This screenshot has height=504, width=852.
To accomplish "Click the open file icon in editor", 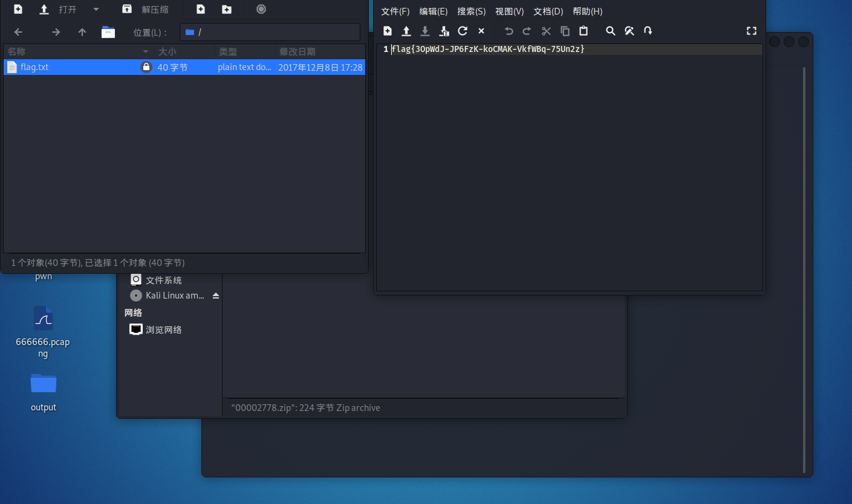I will [x=406, y=31].
